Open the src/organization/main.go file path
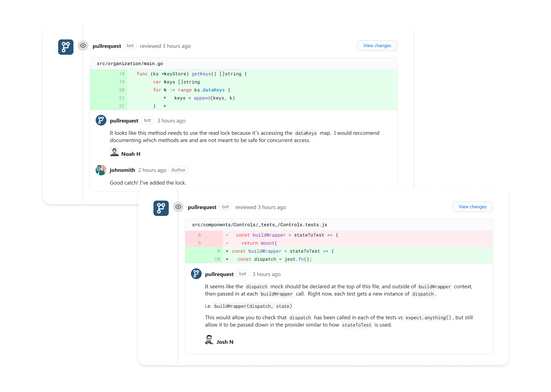Image resolution: width=551 pixels, height=392 pixels. [130, 64]
